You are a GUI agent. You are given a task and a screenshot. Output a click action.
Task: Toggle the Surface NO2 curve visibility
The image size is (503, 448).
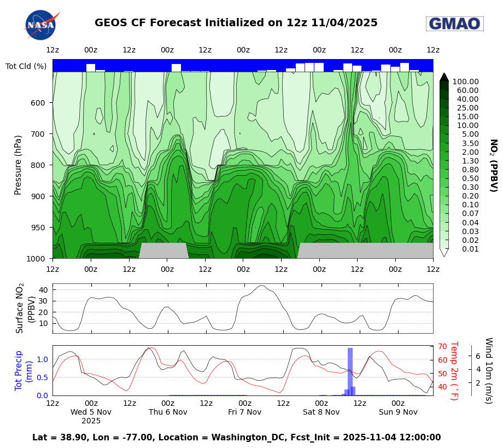point(262,287)
